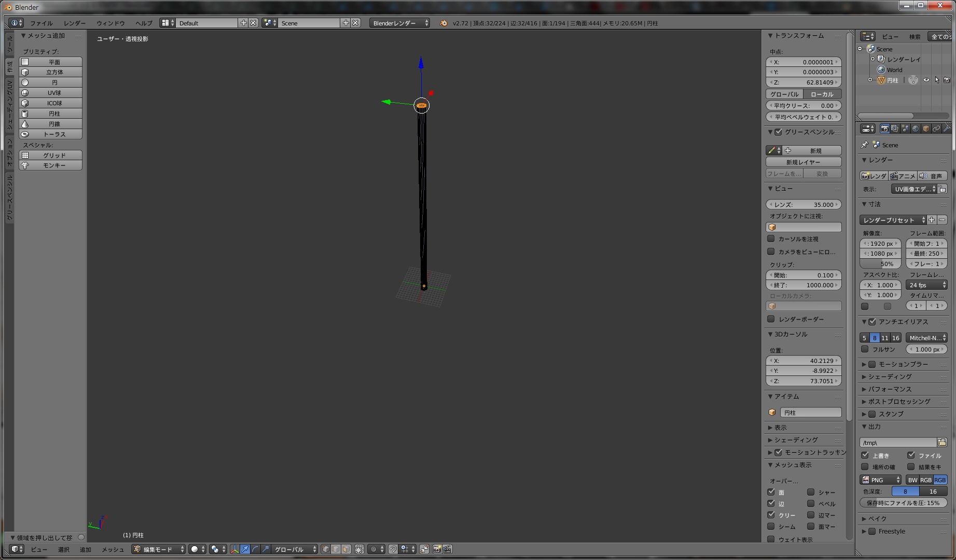
Task: Toggle limit selection to visible icon
Action: pos(359,549)
